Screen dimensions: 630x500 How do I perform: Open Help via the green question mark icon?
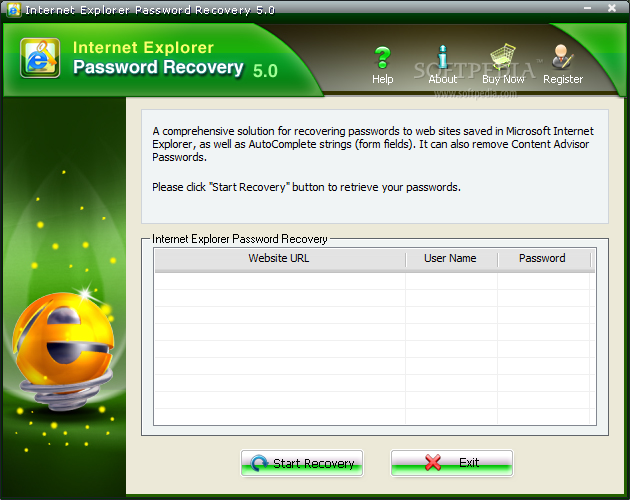[x=382, y=57]
